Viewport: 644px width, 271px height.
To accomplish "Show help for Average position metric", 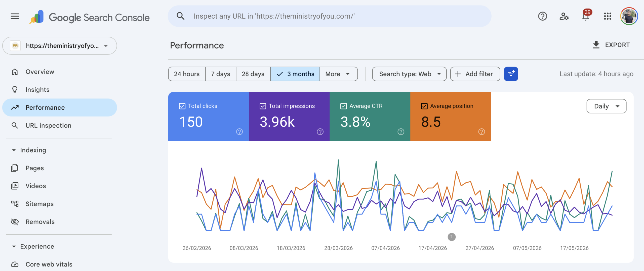I will (x=481, y=132).
